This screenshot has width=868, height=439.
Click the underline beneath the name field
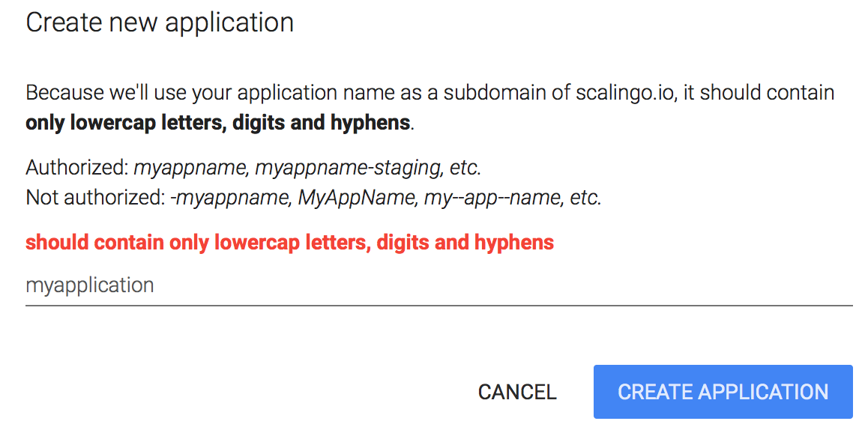tap(438, 305)
